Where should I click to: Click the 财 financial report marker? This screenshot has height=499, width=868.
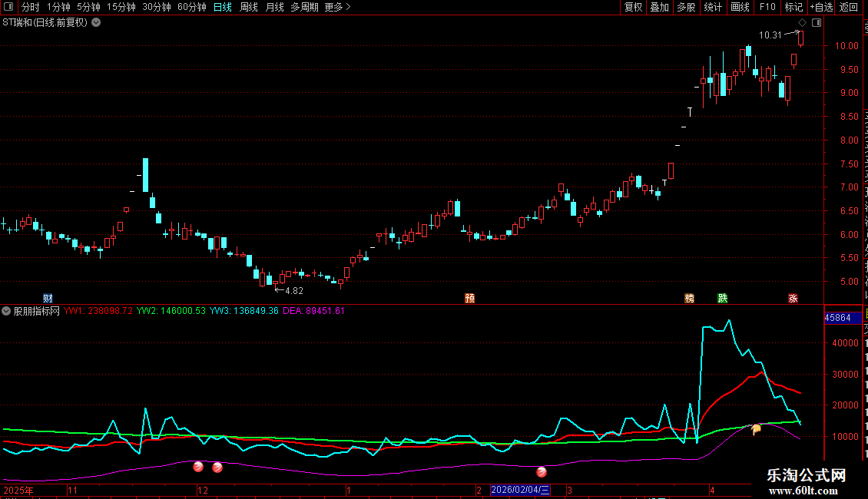click(x=48, y=299)
